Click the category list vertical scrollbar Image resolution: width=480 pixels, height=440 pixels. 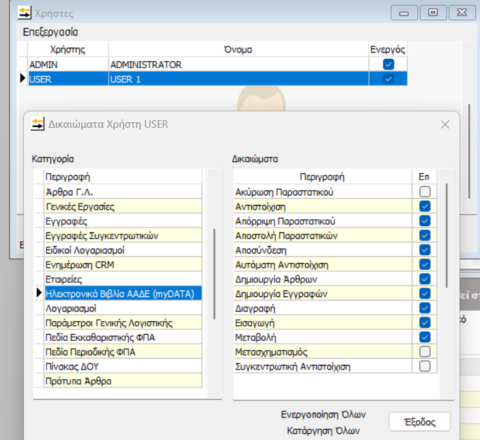(214, 274)
